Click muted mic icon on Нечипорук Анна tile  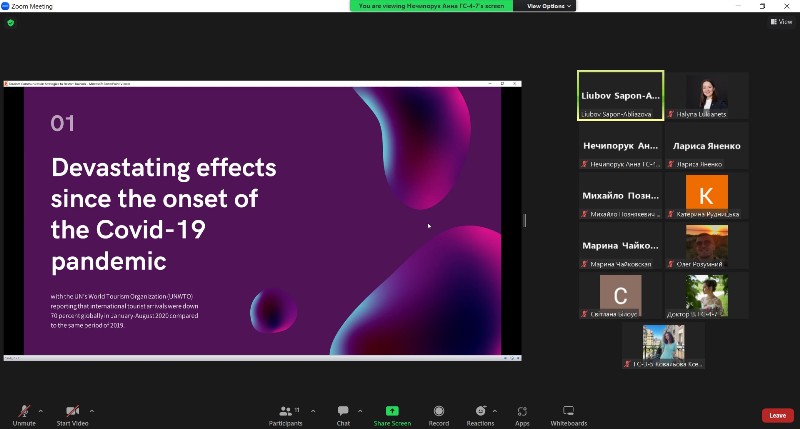coord(585,164)
